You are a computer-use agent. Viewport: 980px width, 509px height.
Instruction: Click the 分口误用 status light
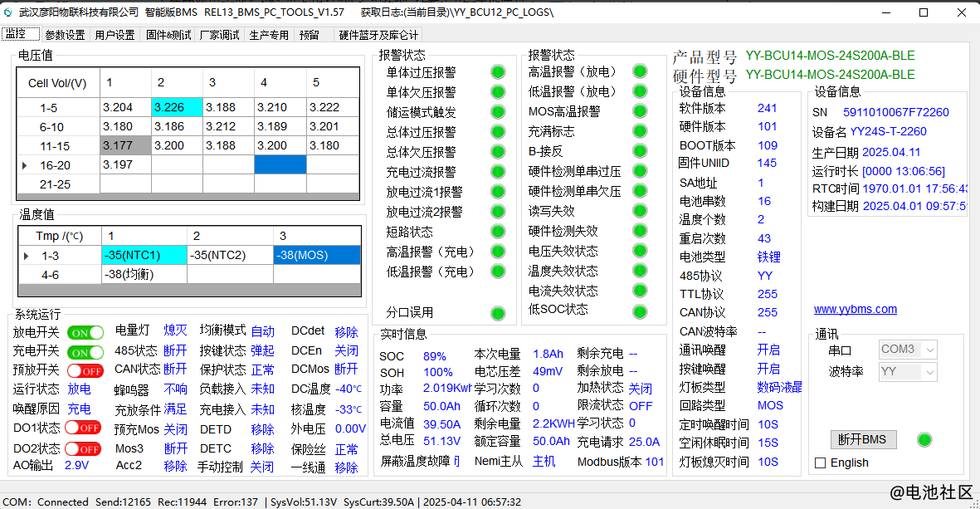498,313
